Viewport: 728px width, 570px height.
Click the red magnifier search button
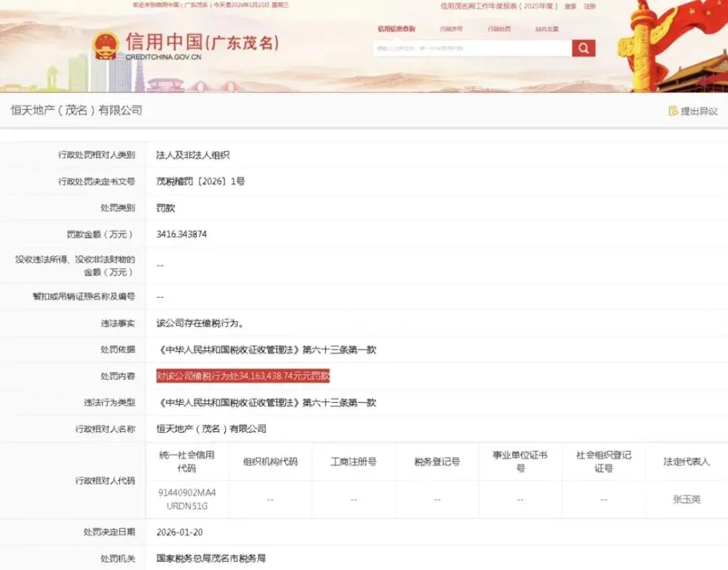584,48
